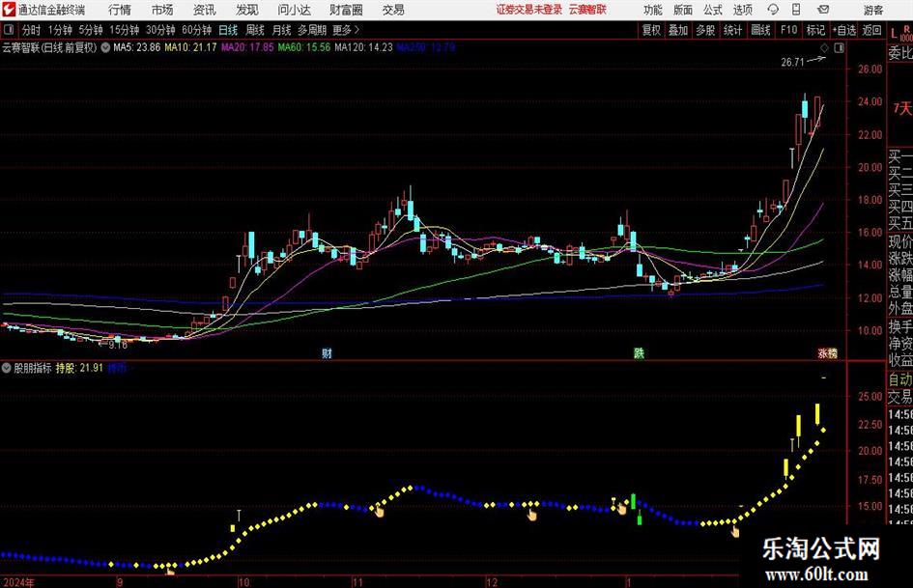Viewport: 913px width, 588px height.
Task: Open the 发现 menu
Action: tap(247, 10)
